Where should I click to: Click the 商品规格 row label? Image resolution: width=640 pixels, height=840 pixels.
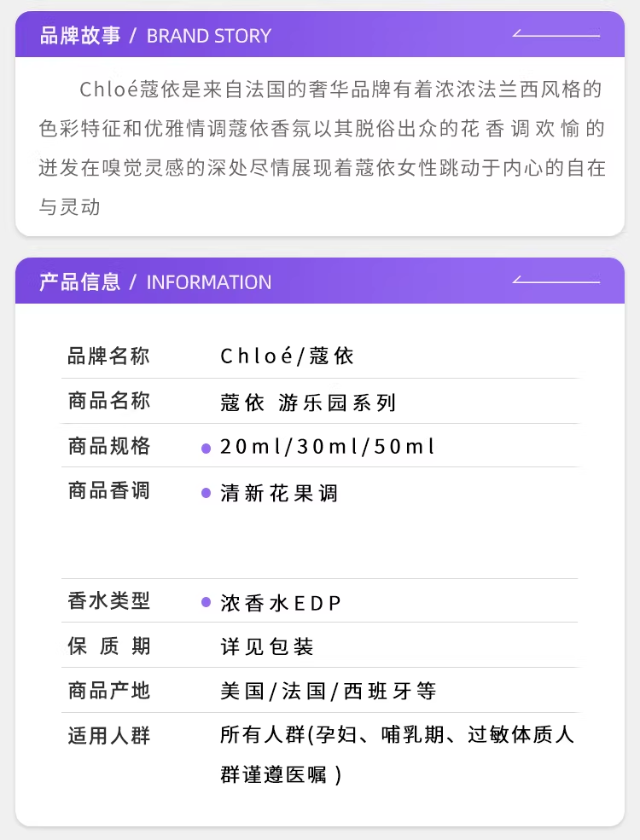(x=108, y=446)
